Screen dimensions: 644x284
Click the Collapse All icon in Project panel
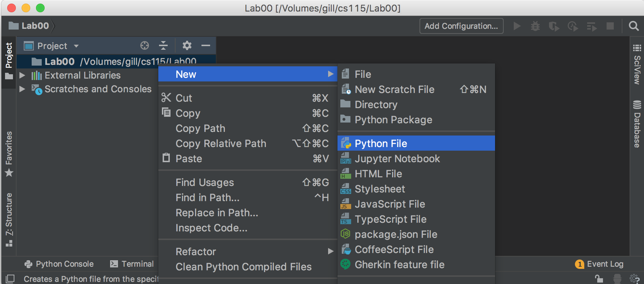pyautogui.click(x=163, y=45)
